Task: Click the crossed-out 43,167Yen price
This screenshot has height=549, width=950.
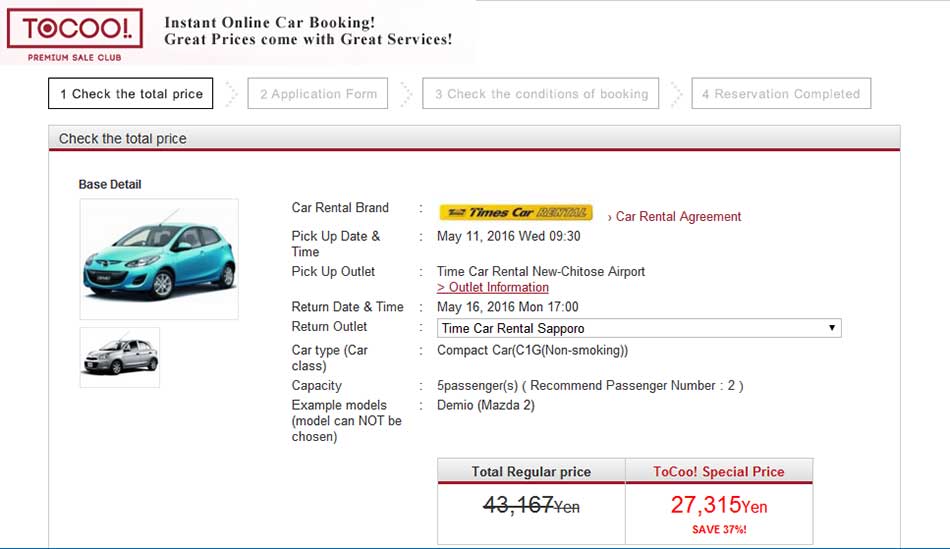Action: coord(531,505)
